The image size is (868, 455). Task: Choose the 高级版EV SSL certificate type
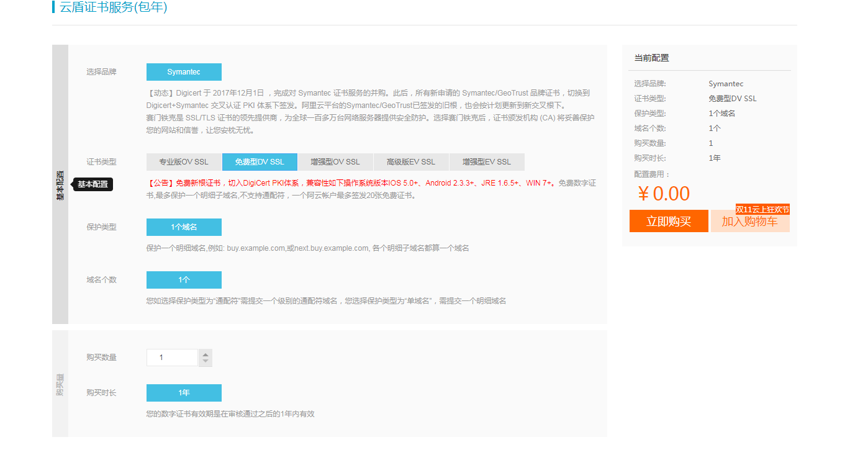(411, 162)
